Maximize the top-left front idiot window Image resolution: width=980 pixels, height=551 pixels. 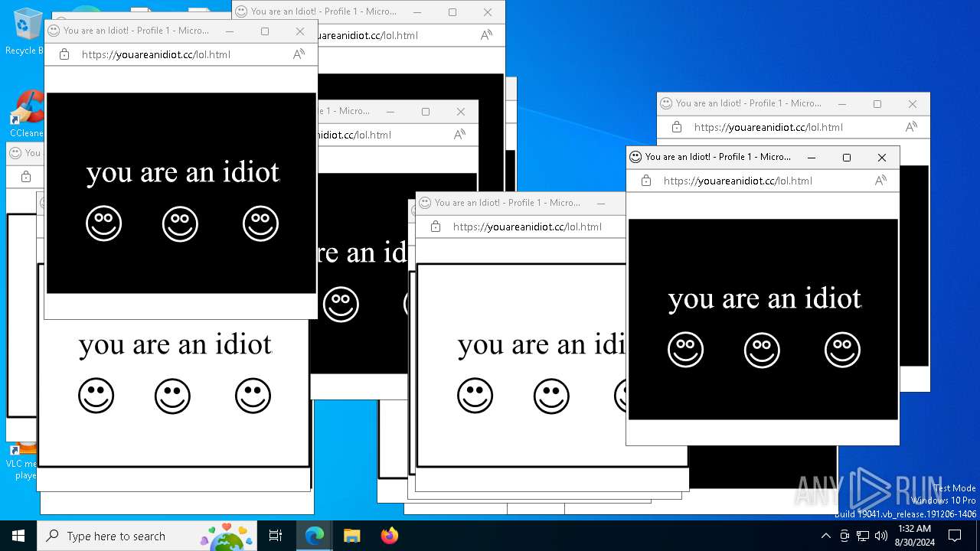pos(265,31)
